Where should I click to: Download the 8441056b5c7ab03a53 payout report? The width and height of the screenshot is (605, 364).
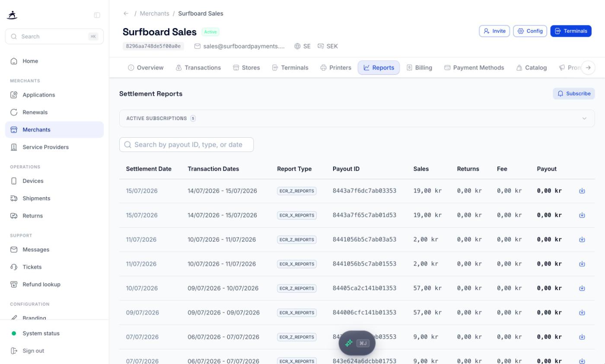tap(582, 240)
